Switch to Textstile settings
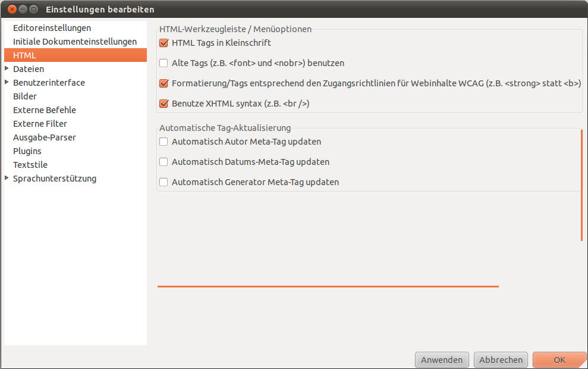This screenshot has width=588, height=369. click(30, 165)
